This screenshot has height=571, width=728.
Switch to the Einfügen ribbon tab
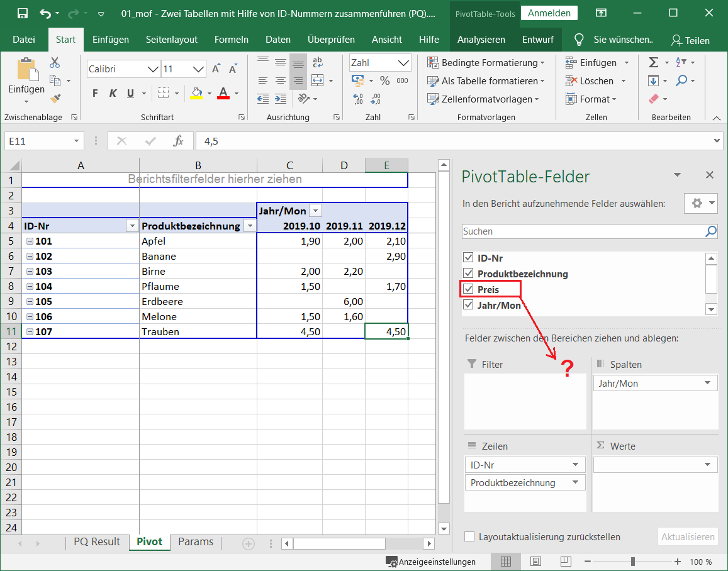tap(111, 40)
